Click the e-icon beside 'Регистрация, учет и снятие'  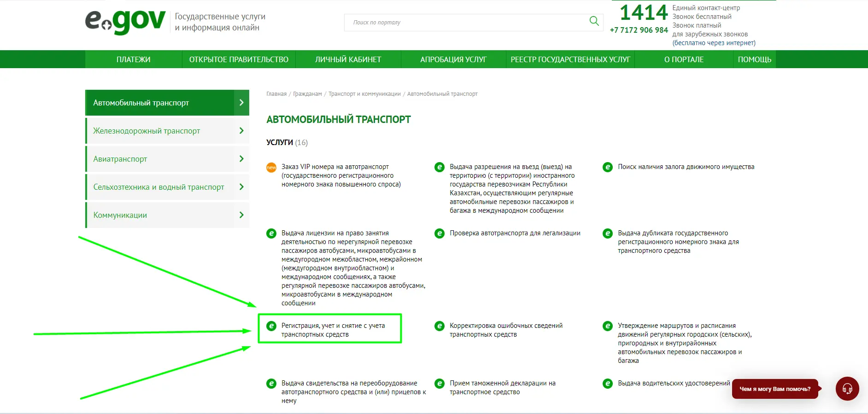(271, 326)
